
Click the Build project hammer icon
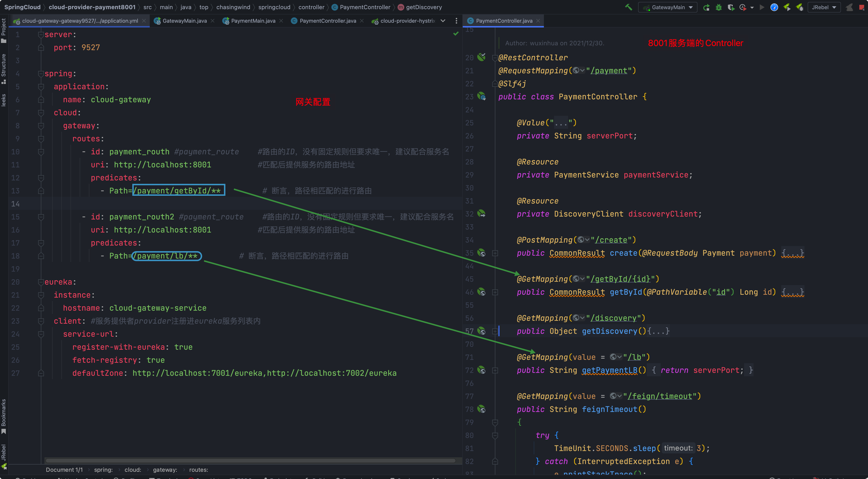tap(628, 7)
